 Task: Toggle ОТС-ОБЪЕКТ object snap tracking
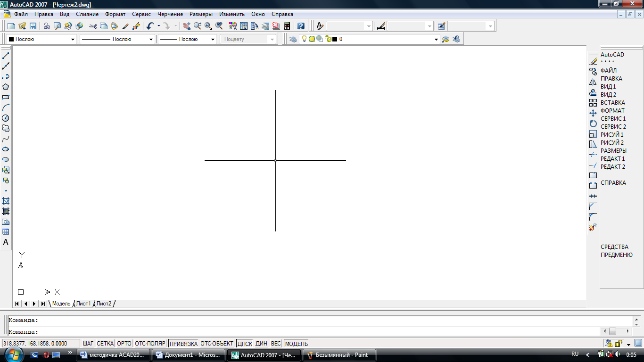click(217, 344)
